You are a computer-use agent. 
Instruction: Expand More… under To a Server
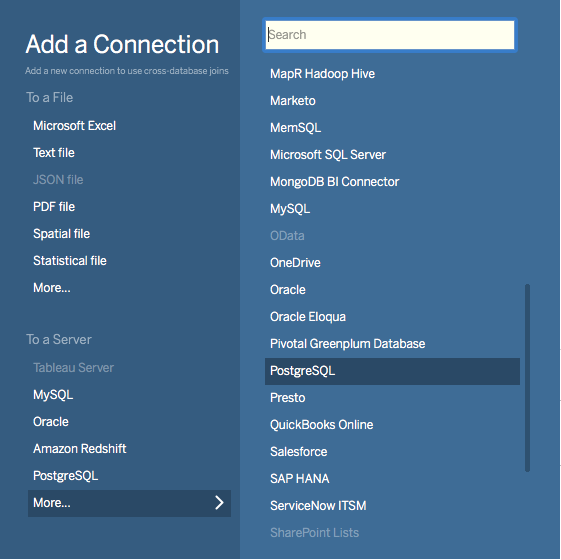130,503
